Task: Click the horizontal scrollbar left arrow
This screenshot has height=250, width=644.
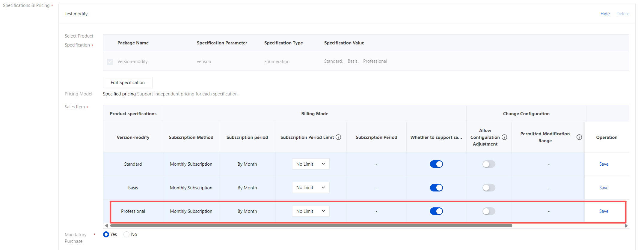Action: click(106, 226)
